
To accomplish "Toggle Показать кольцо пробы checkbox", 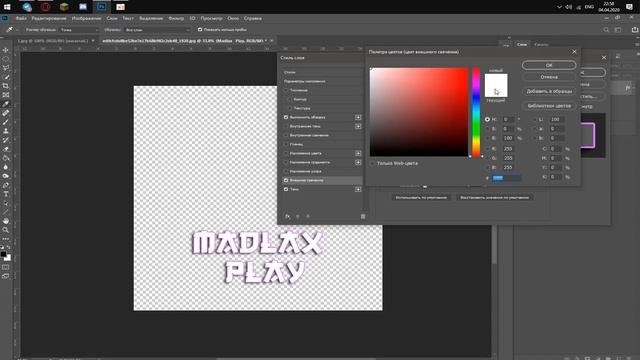I will click(x=200, y=30).
